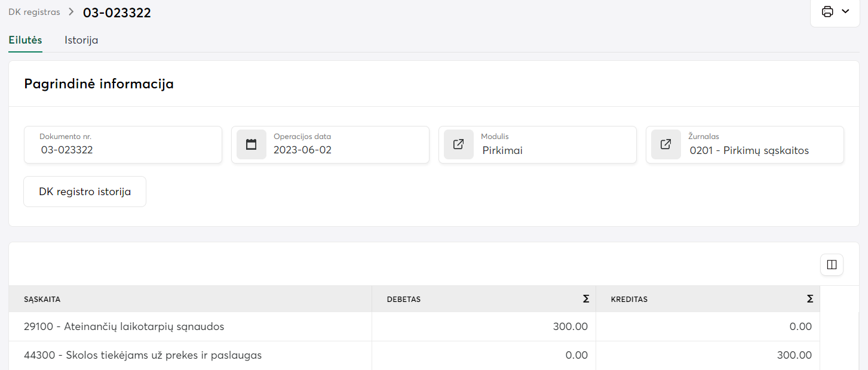The image size is (868, 370).
Task: Select row 44300 - Skolos tiekėjams
Action: [x=143, y=355]
